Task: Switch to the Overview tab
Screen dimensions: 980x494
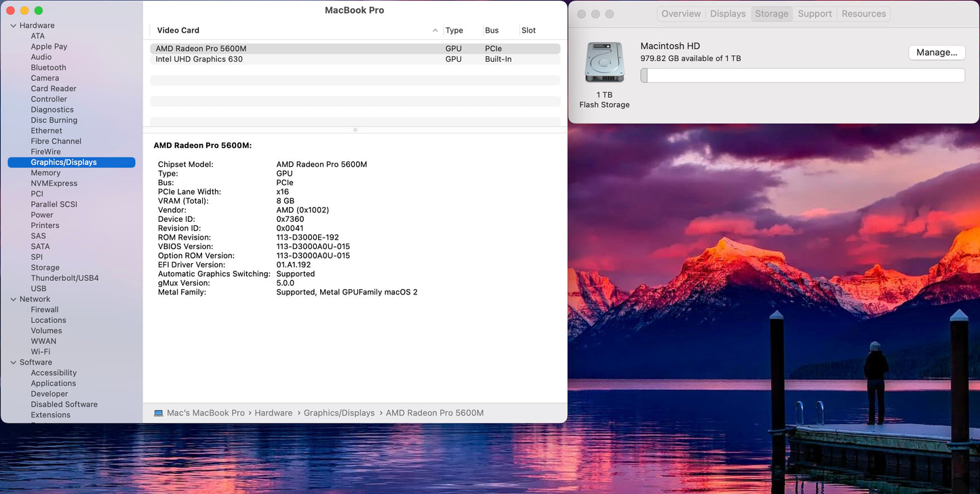Action: (680, 14)
